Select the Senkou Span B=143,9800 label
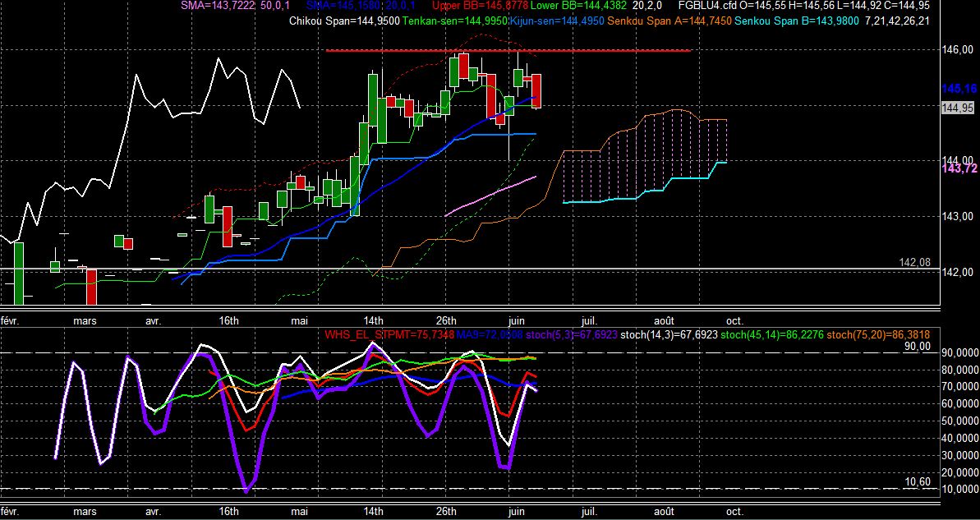Image resolution: width=980 pixels, height=520 pixels. point(797,21)
